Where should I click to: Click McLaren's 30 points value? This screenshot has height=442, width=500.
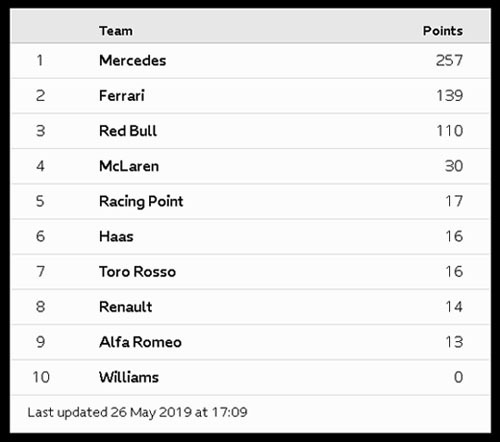454,166
